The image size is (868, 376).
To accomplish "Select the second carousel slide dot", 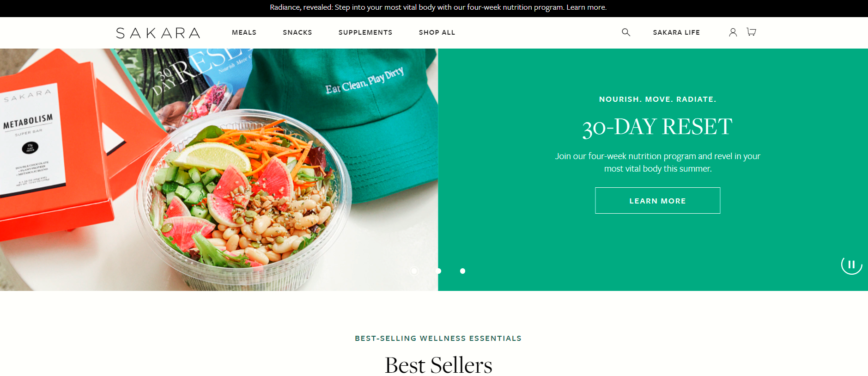I will click(x=438, y=271).
